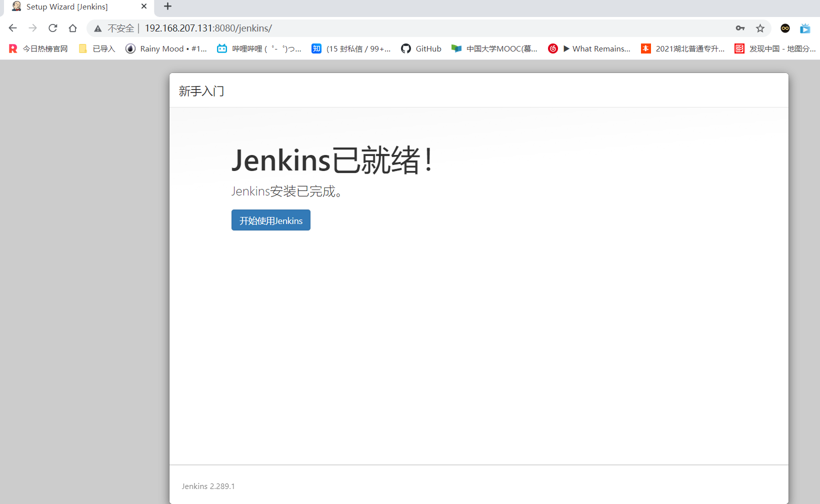Bookmark this page with the star icon
The width and height of the screenshot is (820, 504).
(x=760, y=28)
